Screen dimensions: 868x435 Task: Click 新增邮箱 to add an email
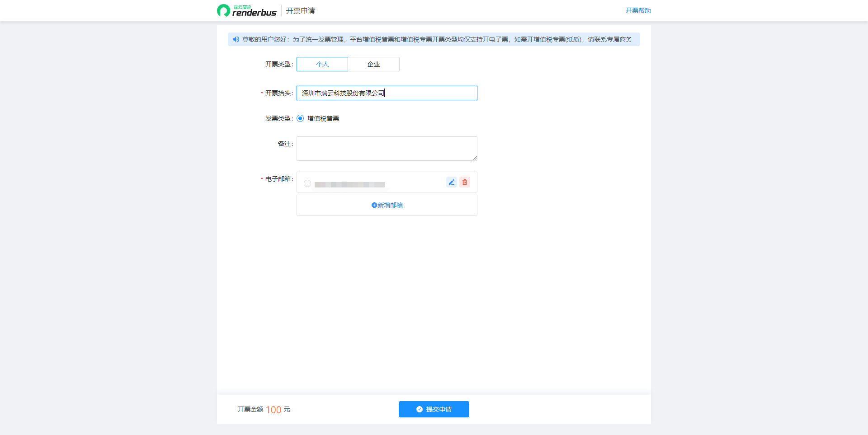387,205
